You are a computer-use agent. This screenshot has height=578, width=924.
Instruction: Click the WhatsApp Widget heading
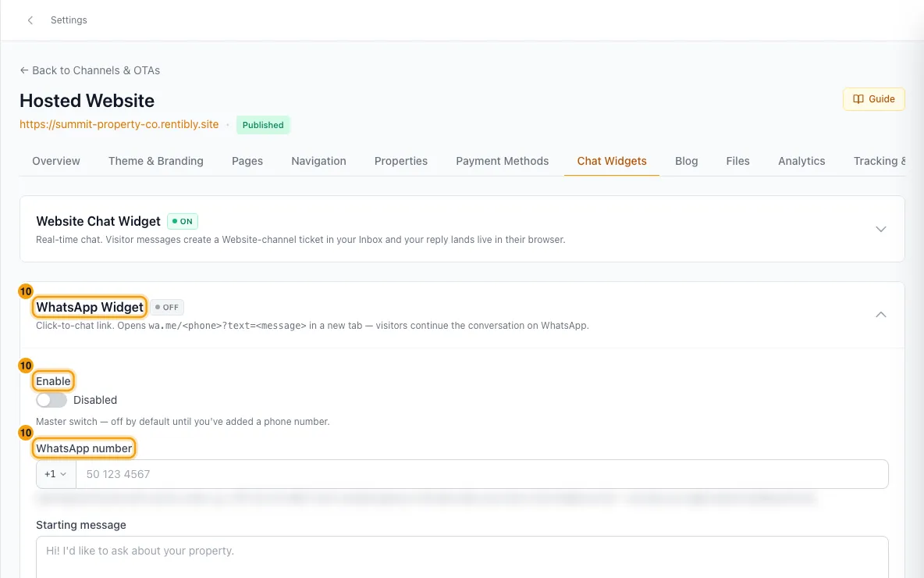click(x=90, y=307)
